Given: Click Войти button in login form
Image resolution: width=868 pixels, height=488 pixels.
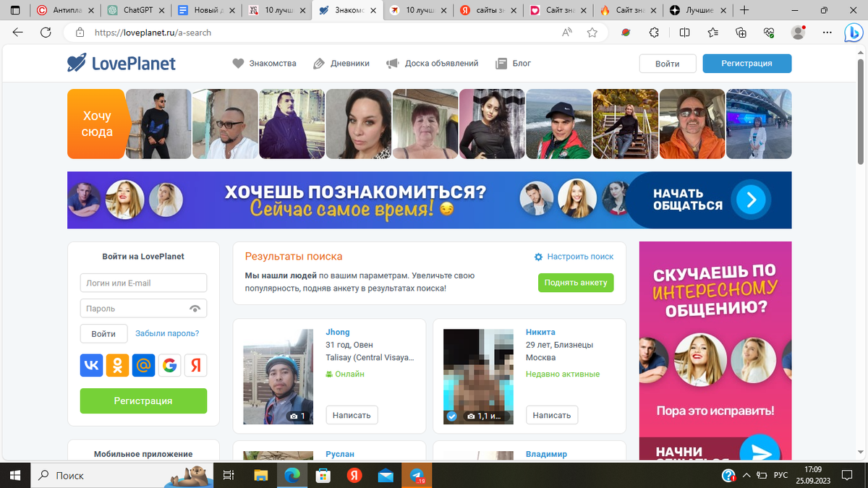Looking at the screenshot, I should coord(103,334).
